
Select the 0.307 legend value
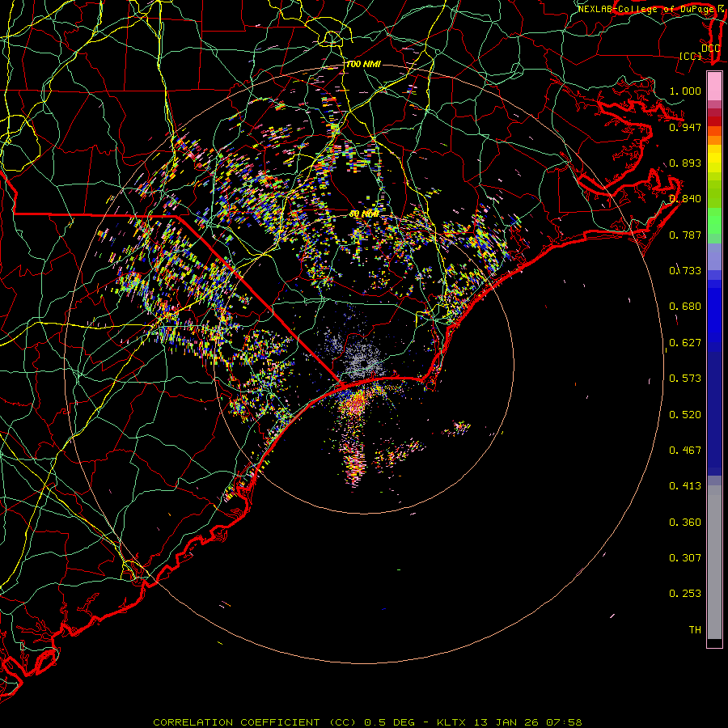click(x=685, y=557)
